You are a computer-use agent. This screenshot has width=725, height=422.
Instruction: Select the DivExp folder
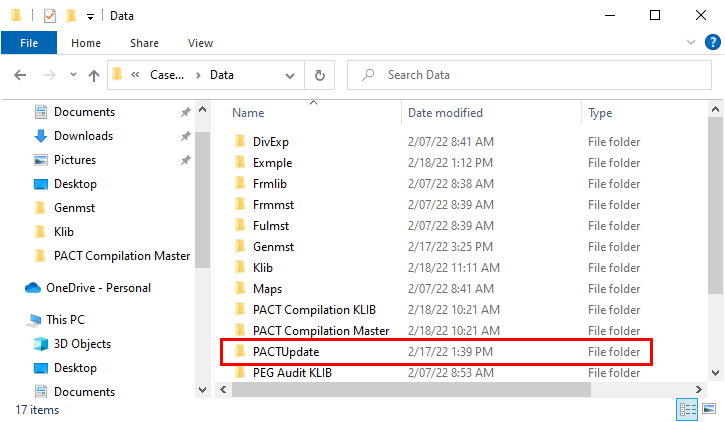click(271, 142)
